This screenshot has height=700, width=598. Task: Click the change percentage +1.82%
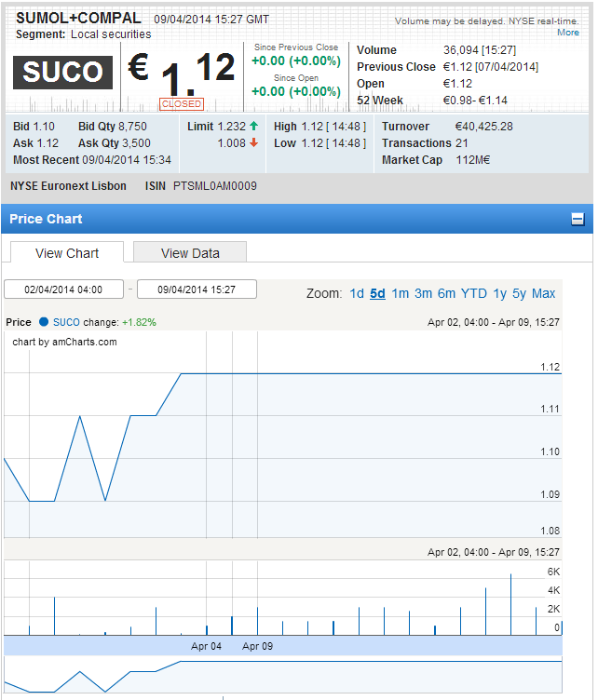pyautogui.click(x=139, y=322)
